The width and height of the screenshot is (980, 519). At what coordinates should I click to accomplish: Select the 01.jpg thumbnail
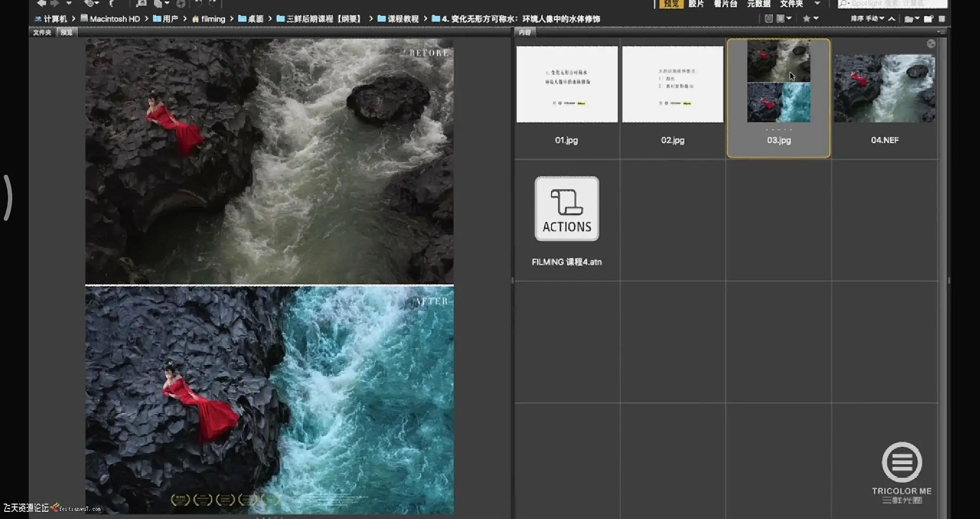[567, 85]
